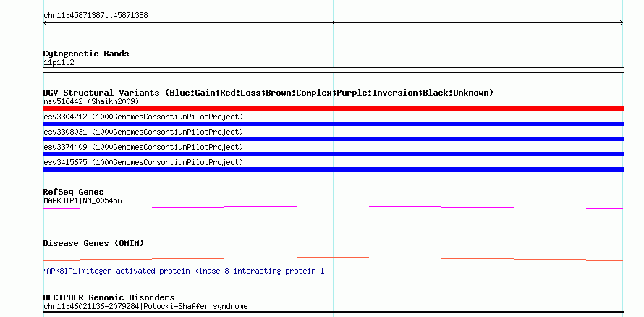Select the DGV Structural Variants track heading
The width and height of the screenshot is (644, 317).
pyautogui.click(x=268, y=93)
